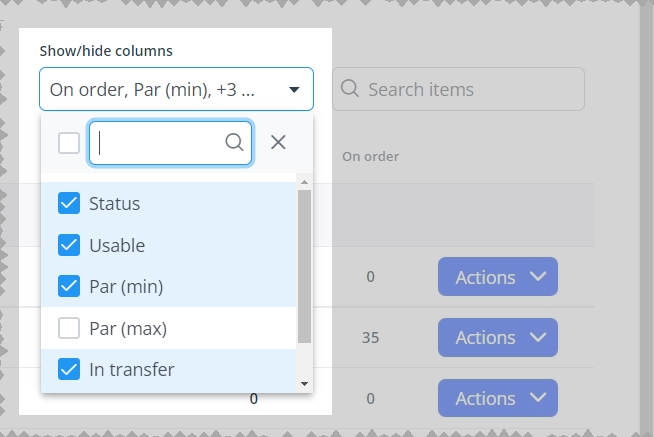Open the first row's Actions dropdown
Screen dimensions: 654x437
tap(498, 276)
